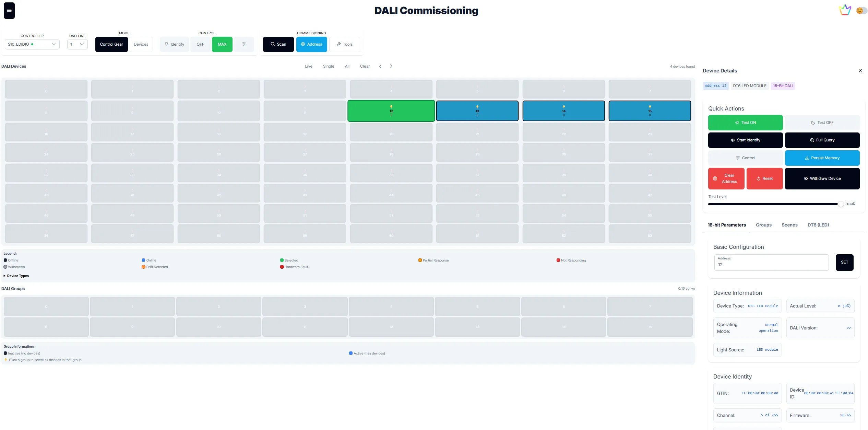Open the DT6 (LED) tab
This screenshot has width=868, height=430.
coord(818,225)
